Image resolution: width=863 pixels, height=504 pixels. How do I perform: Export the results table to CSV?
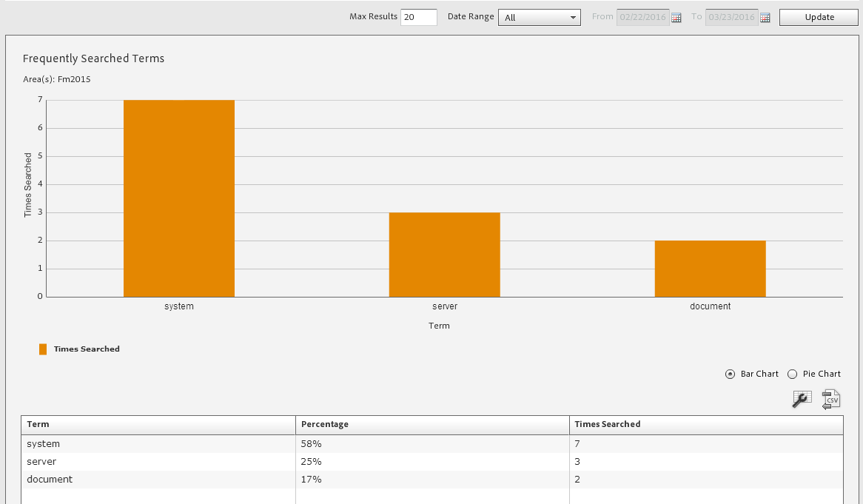point(831,399)
